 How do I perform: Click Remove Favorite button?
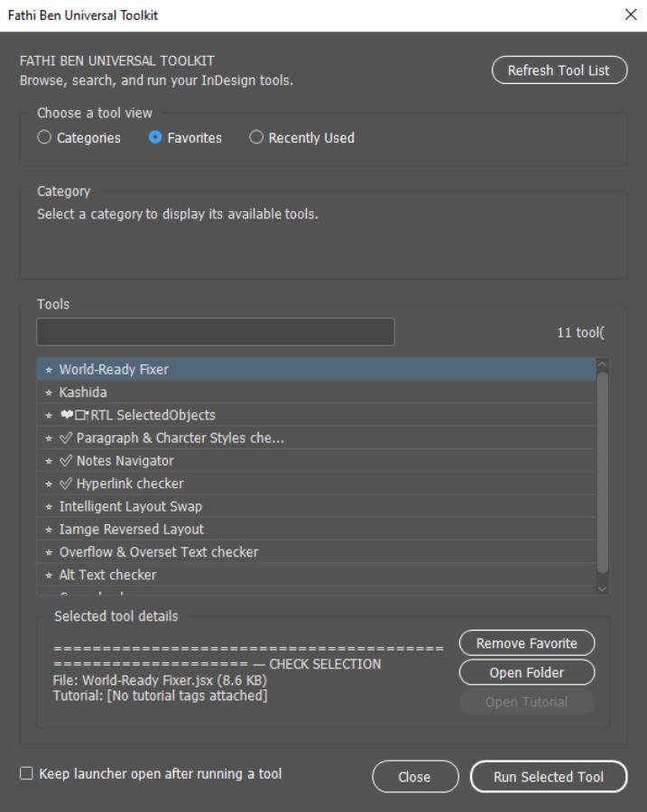tap(526, 643)
